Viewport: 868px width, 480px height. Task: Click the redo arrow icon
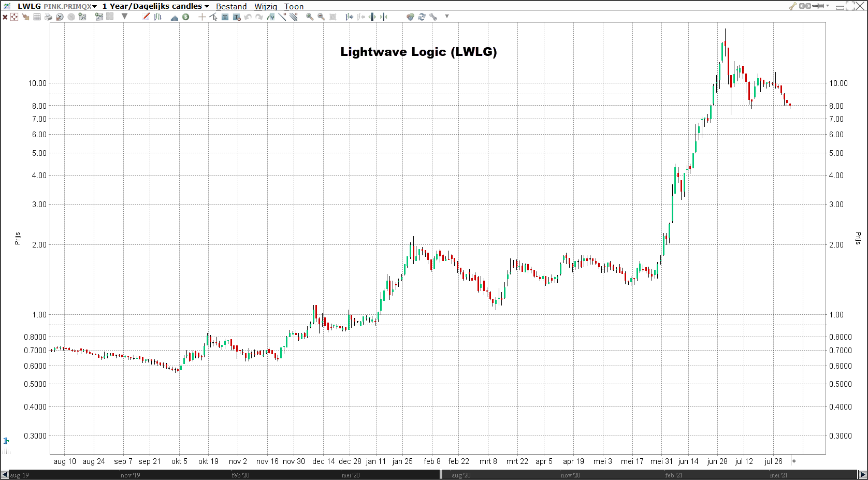[x=259, y=17]
